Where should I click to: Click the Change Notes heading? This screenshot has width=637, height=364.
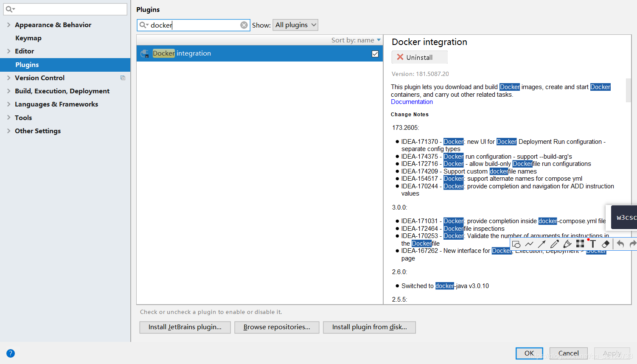[410, 115]
